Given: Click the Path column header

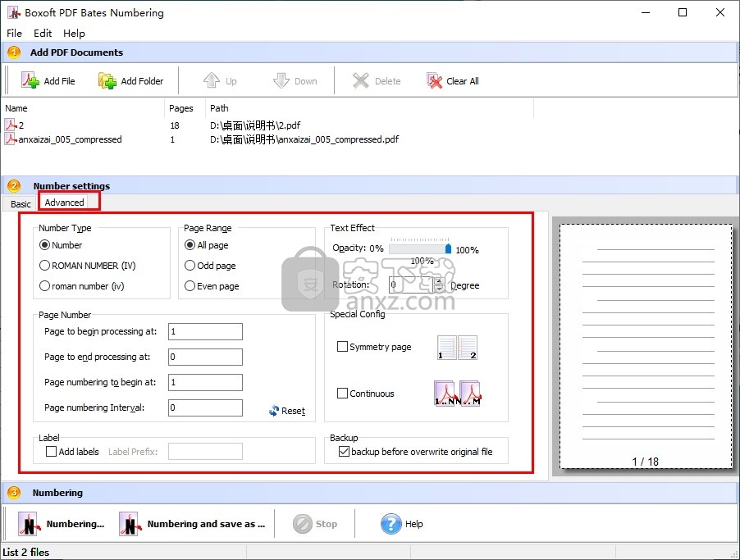Looking at the screenshot, I should click(x=369, y=108).
